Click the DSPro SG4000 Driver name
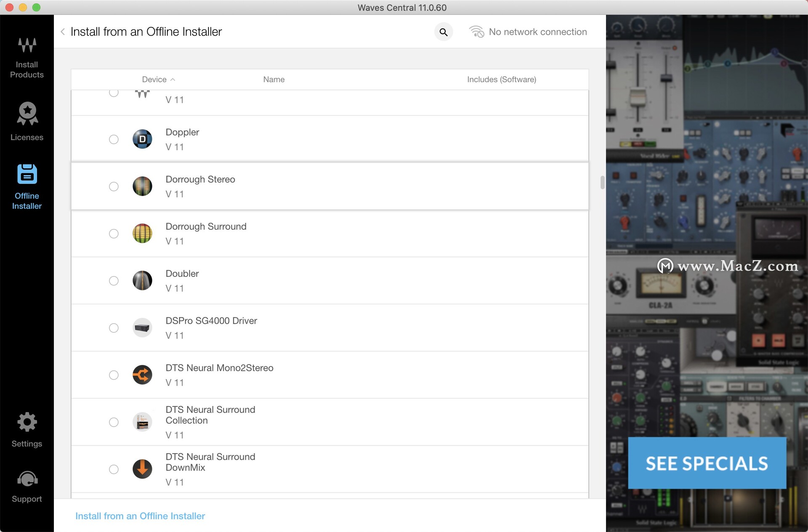Image resolution: width=808 pixels, height=532 pixels. point(211,321)
